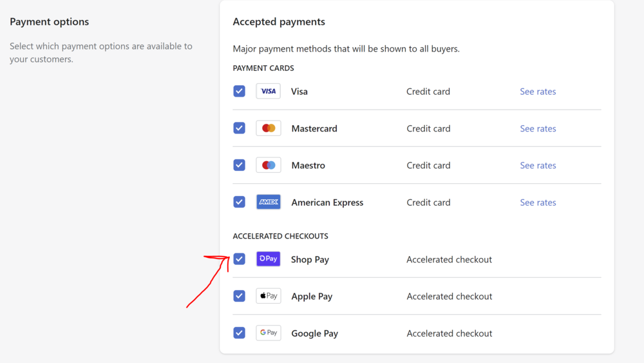Click the Apple Pay logo icon
Viewport: 644px width, 363px height.
tap(268, 296)
